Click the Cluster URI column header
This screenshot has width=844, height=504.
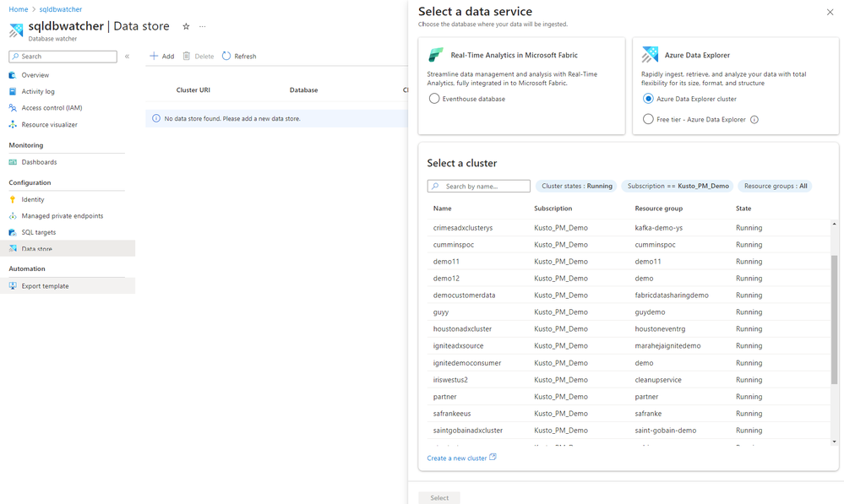193,89
